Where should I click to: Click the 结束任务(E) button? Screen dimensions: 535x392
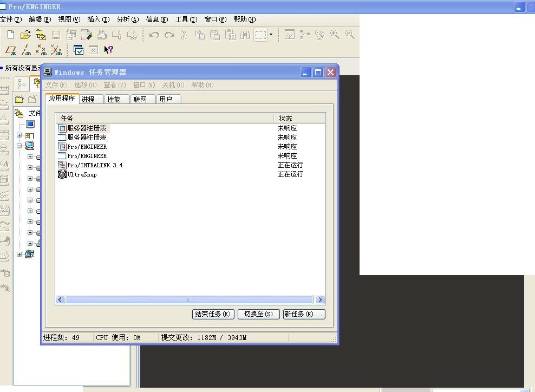[x=213, y=314]
